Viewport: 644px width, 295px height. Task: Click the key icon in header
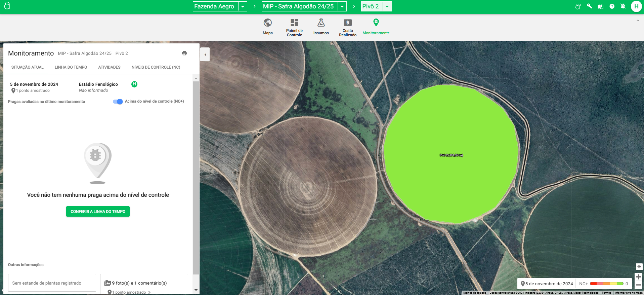point(589,6)
